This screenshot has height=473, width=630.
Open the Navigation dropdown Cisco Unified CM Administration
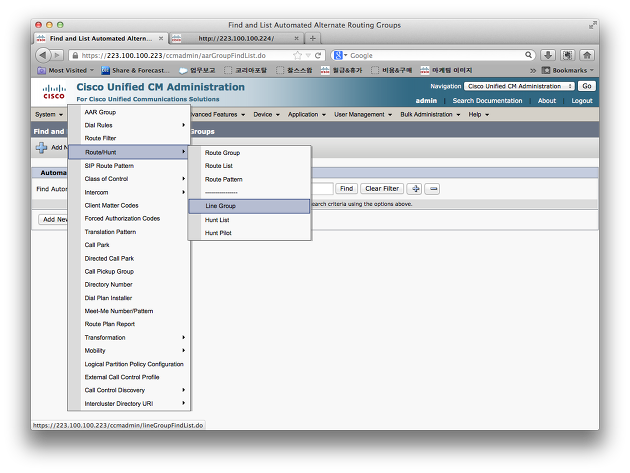[x=519, y=86]
